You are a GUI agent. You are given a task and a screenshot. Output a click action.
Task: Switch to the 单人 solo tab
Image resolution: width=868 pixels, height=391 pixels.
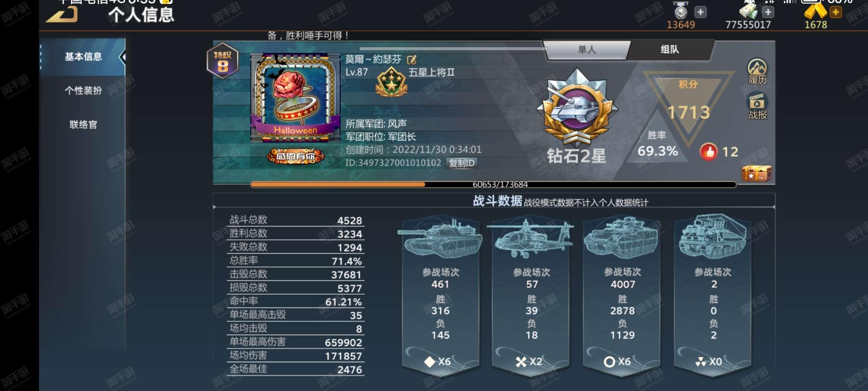(587, 50)
